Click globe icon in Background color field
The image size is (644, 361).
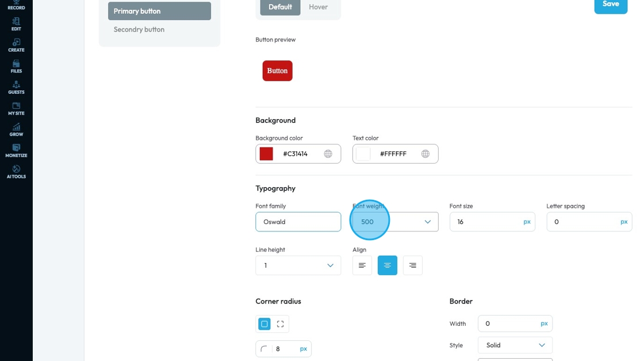pyautogui.click(x=328, y=154)
